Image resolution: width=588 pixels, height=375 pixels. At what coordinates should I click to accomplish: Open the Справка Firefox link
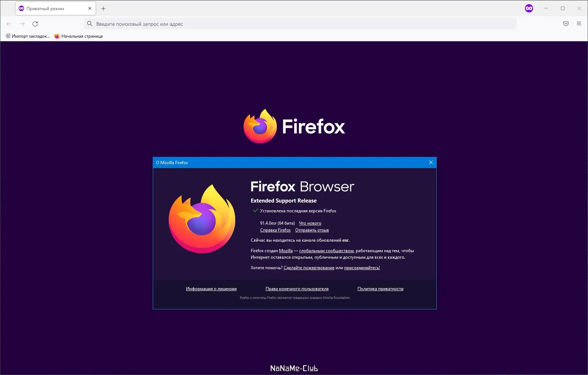coord(275,230)
